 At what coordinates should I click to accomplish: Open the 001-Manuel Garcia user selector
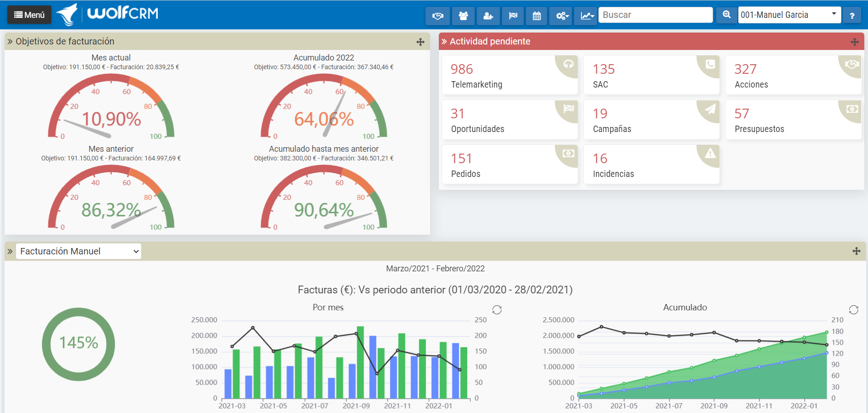click(789, 15)
